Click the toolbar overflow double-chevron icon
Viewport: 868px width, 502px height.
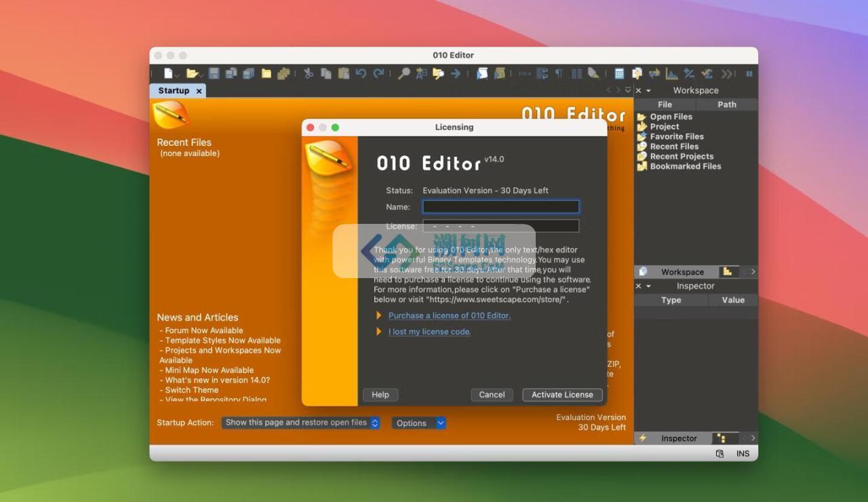tap(728, 73)
